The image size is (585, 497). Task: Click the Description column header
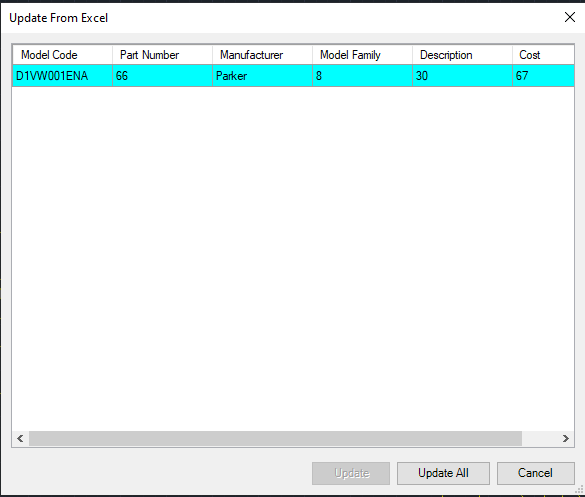tap(462, 55)
